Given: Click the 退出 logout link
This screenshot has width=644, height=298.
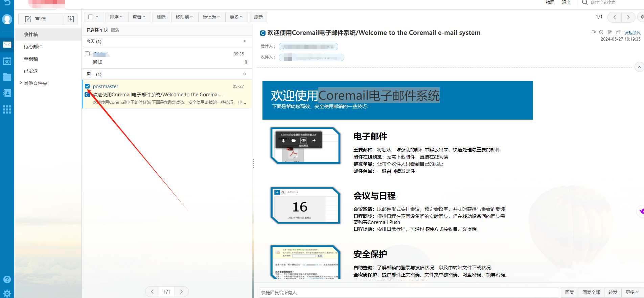Looking at the screenshot, I should click(x=566, y=2).
